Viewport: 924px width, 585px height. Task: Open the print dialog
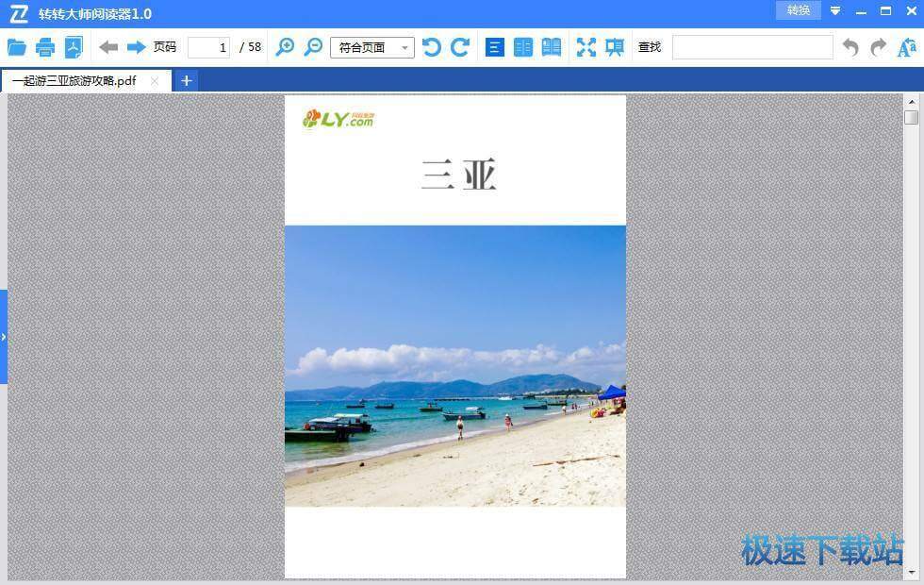(x=44, y=46)
